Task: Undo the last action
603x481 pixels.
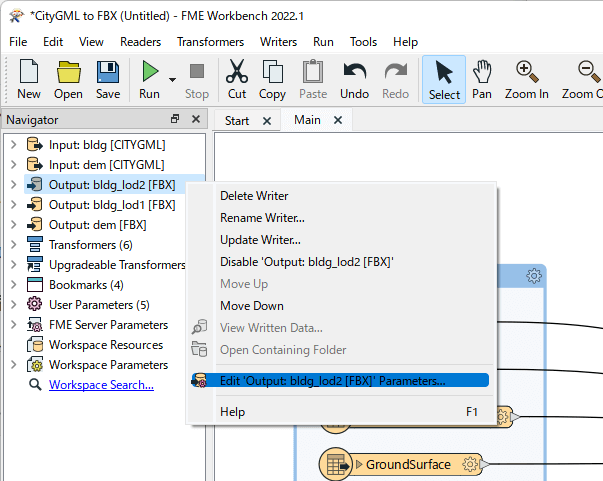Action: click(x=355, y=71)
